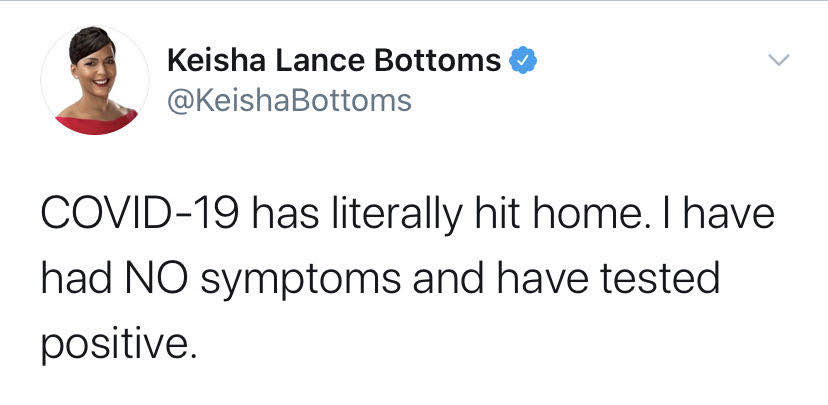Click the blue verified badge icon
This screenshot has width=828, height=405.
(523, 60)
